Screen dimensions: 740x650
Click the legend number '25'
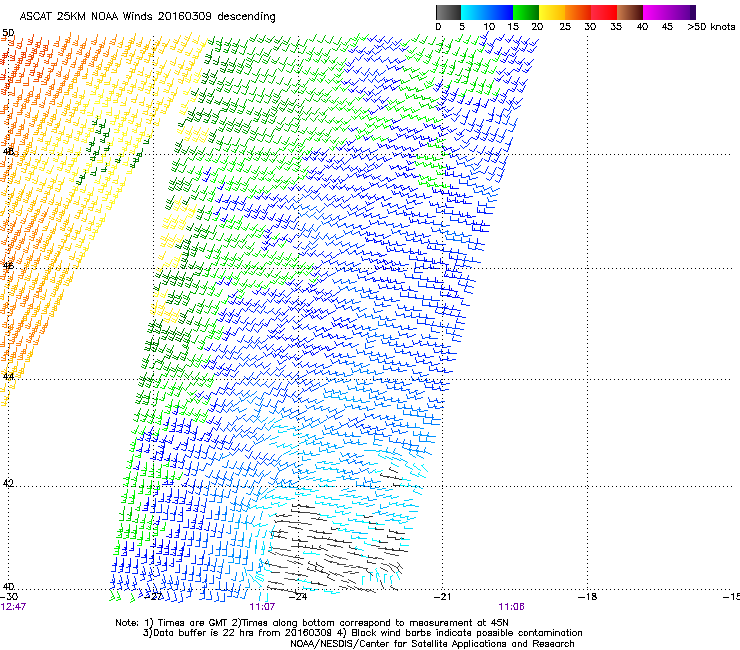click(x=565, y=26)
